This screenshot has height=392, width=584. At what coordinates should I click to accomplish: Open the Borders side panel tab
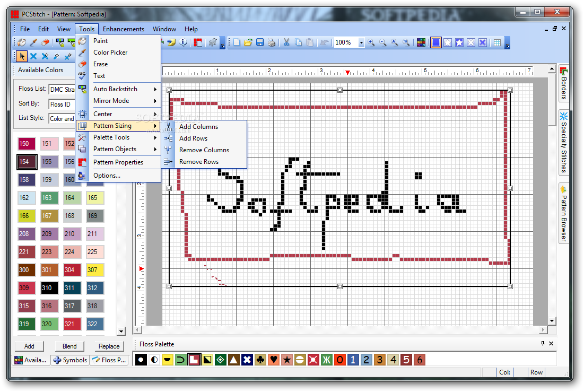click(x=564, y=83)
